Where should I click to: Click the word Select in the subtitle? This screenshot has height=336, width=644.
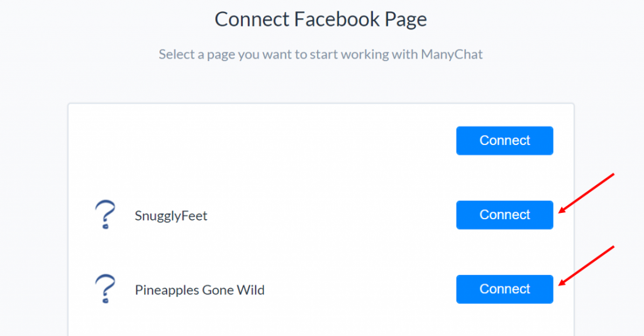coord(177,54)
